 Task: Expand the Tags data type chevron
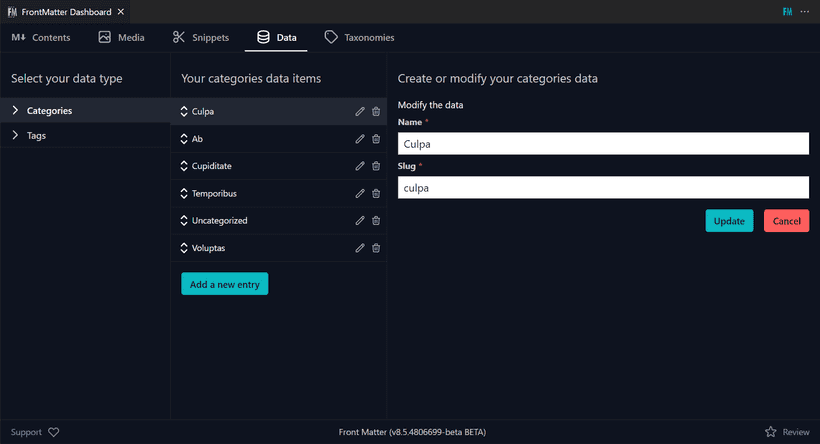(15, 135)
